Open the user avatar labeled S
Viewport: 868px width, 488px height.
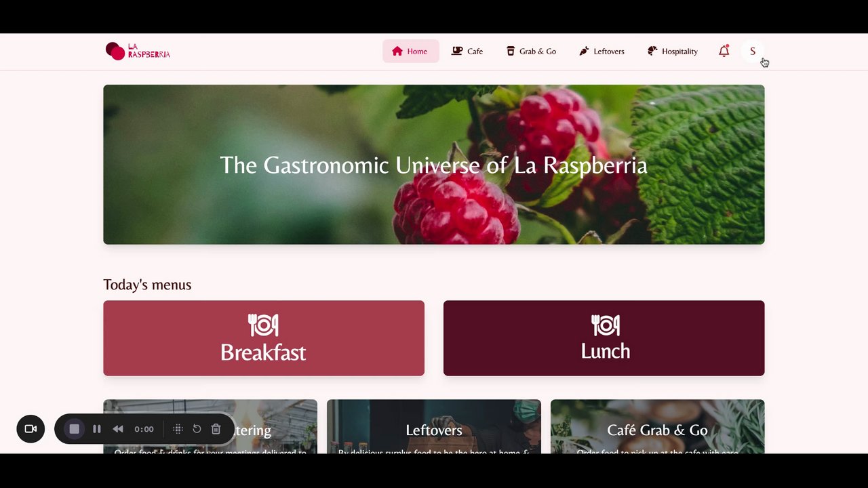(753, 52)
